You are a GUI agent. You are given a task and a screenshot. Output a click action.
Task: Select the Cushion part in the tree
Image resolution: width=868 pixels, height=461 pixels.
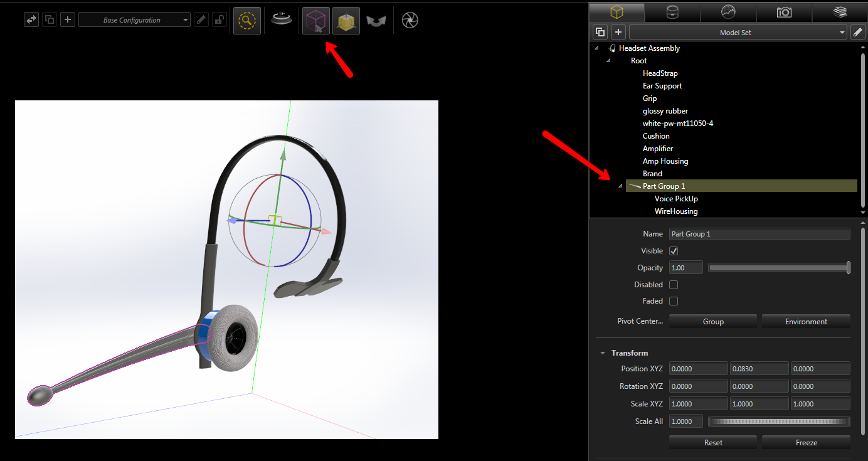pos(656,136)
